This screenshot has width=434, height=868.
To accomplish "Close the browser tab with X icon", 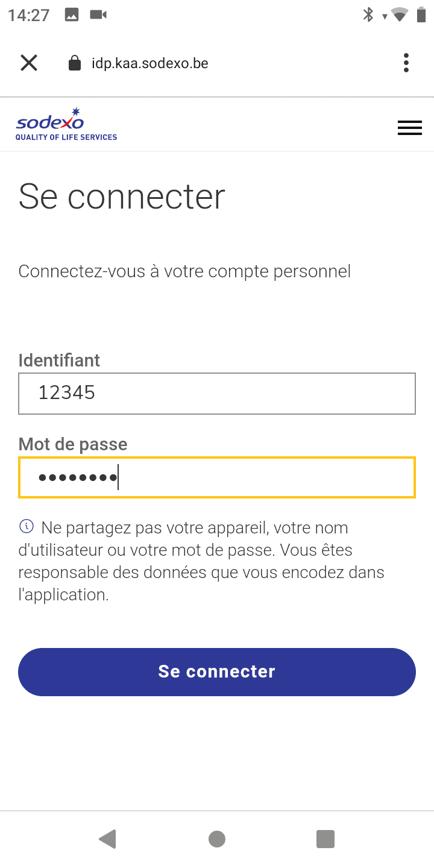I will pos(29,63).
